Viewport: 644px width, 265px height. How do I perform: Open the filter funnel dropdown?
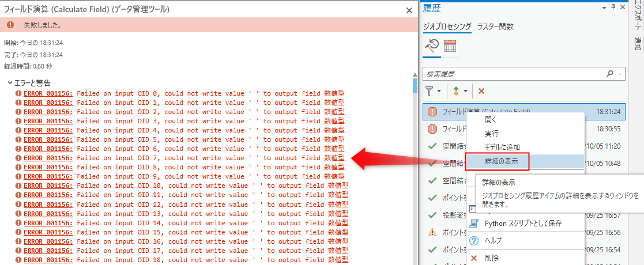click(433, 91)
